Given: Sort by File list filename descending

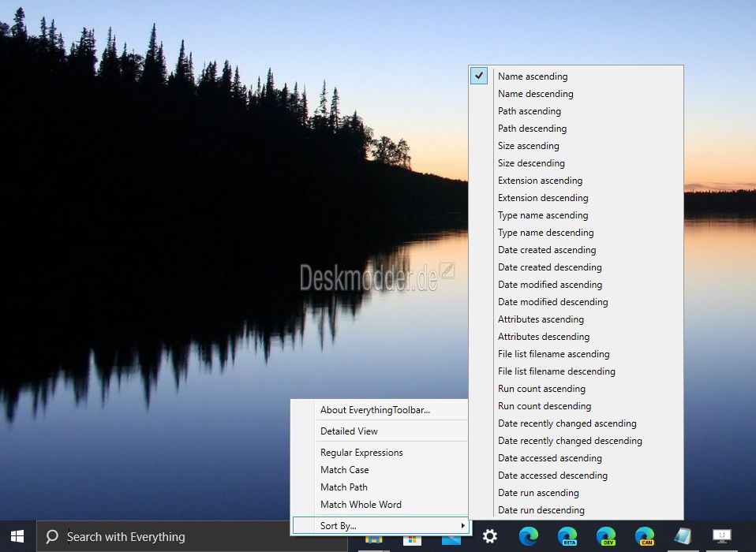Looking at the screenshot, I should (x=576, y=371).
